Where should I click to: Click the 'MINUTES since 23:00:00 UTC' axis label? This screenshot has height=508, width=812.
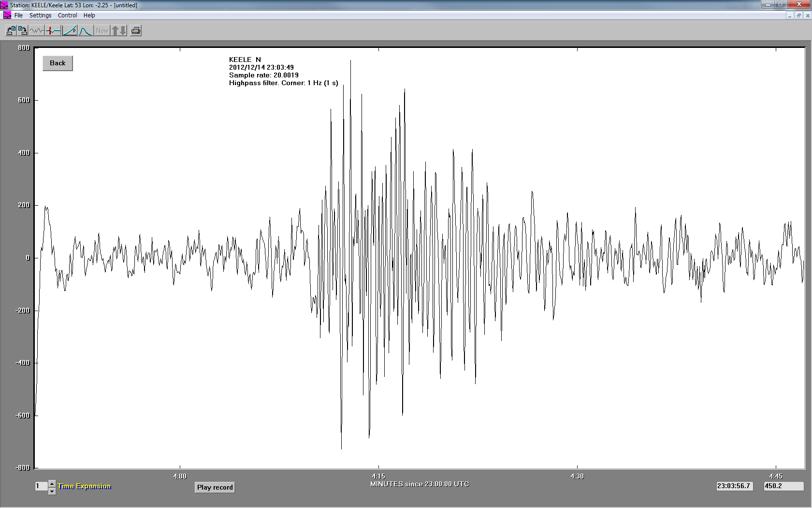pyautogui.click(x=420, y=484)
